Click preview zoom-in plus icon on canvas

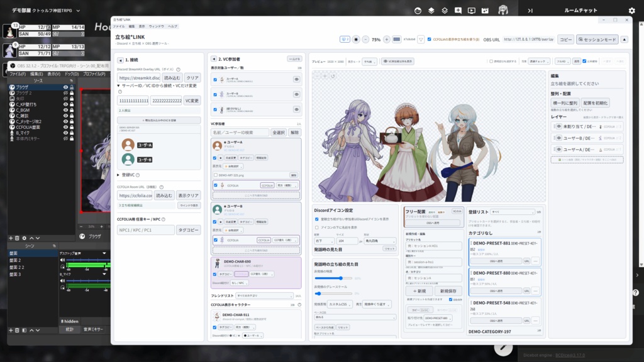(325, 76)
